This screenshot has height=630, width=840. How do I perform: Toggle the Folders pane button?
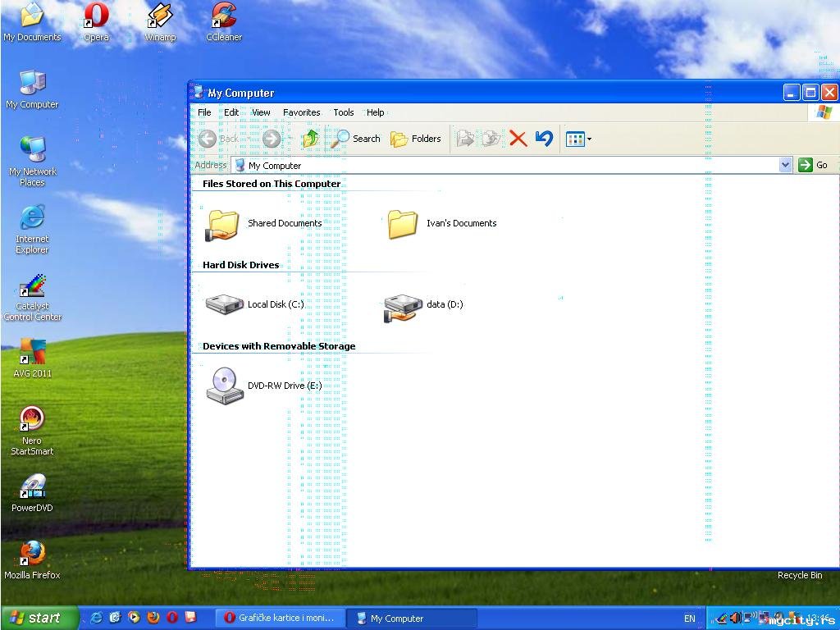(416, 139)
